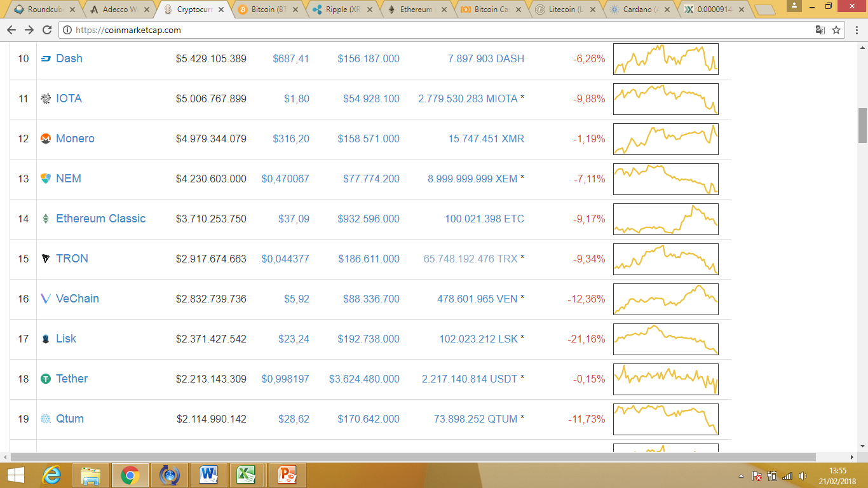Open the Monero coin link

(x=75, y=139)
